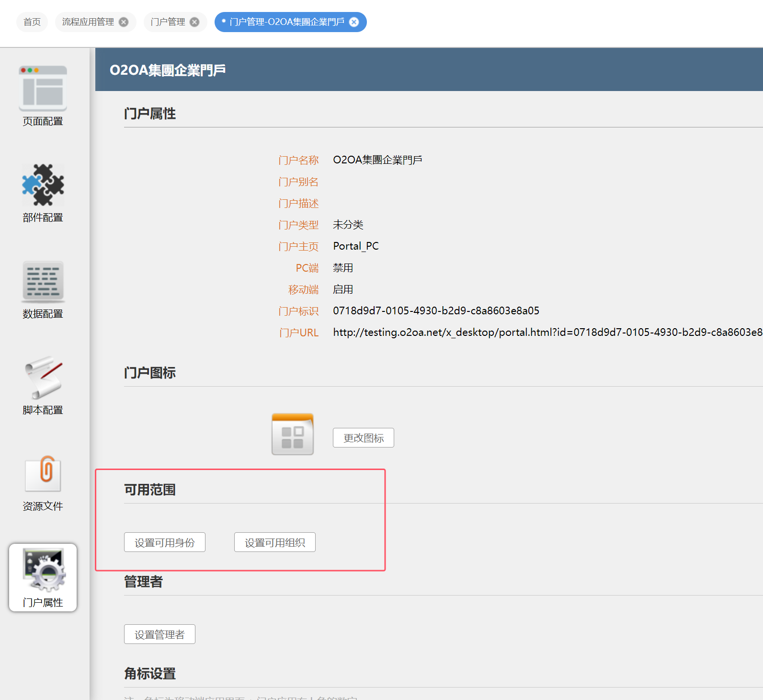Close the 门户管理 tab
This screenshot has width=763, height=700.
pyautogui.click(x=194, y=22)
